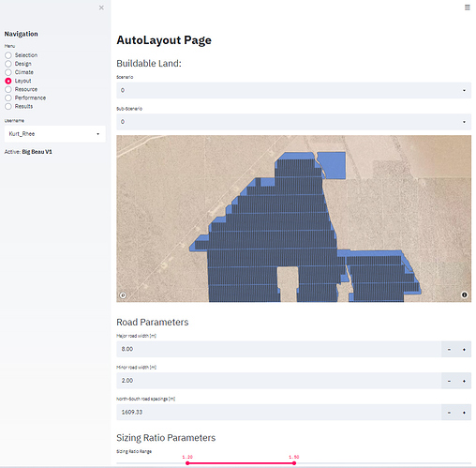Select the Selection radio option

[8, 55]
